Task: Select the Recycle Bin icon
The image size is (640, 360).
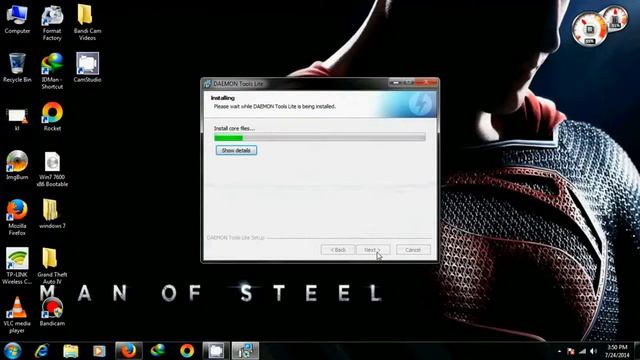Action: pos(17,68)
